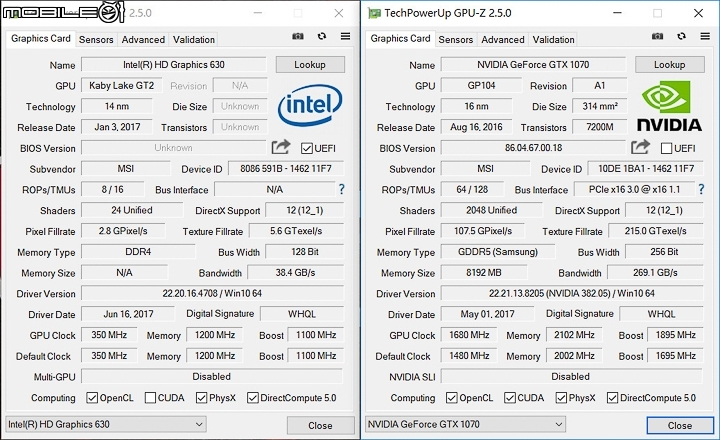Toggle the CUDA checkbox in the NVIDIA window
This screenshot has width=720, height=440.
click(x=510, y=398)
